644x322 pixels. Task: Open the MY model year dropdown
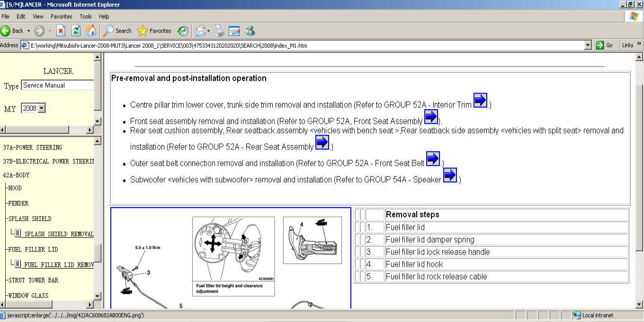pos(41,108)
